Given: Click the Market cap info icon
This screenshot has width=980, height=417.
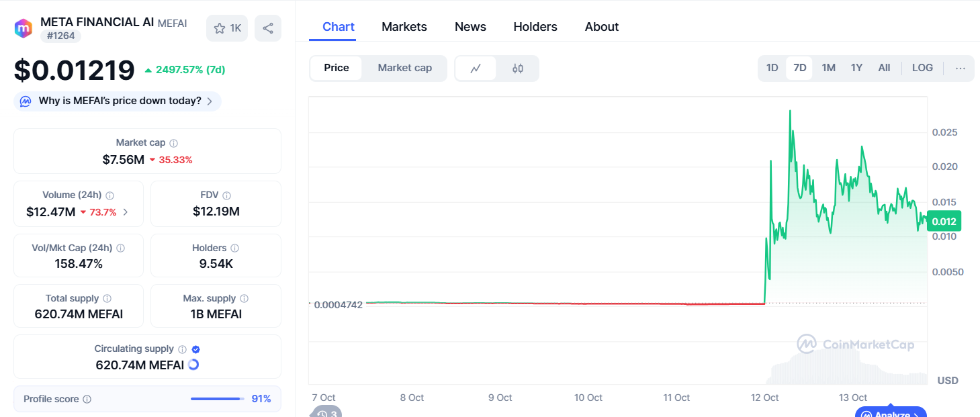Looking at the screenshot, I should (x=174, y=143).
